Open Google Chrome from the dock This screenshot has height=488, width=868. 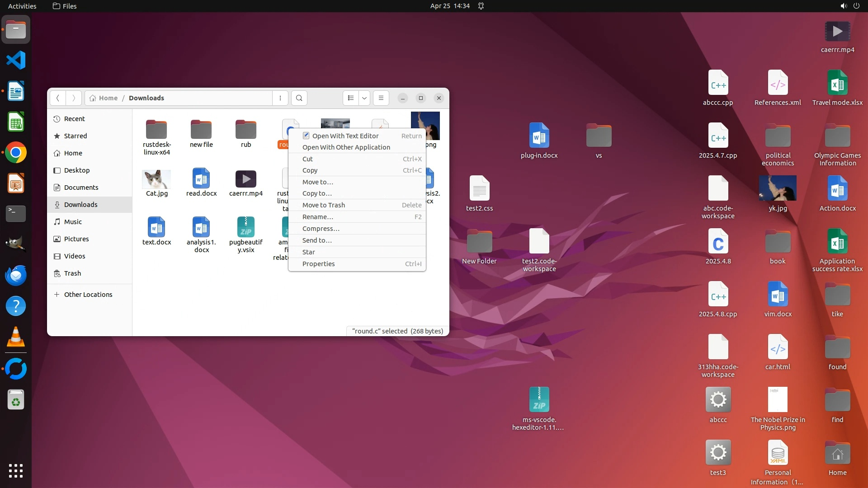16,153
